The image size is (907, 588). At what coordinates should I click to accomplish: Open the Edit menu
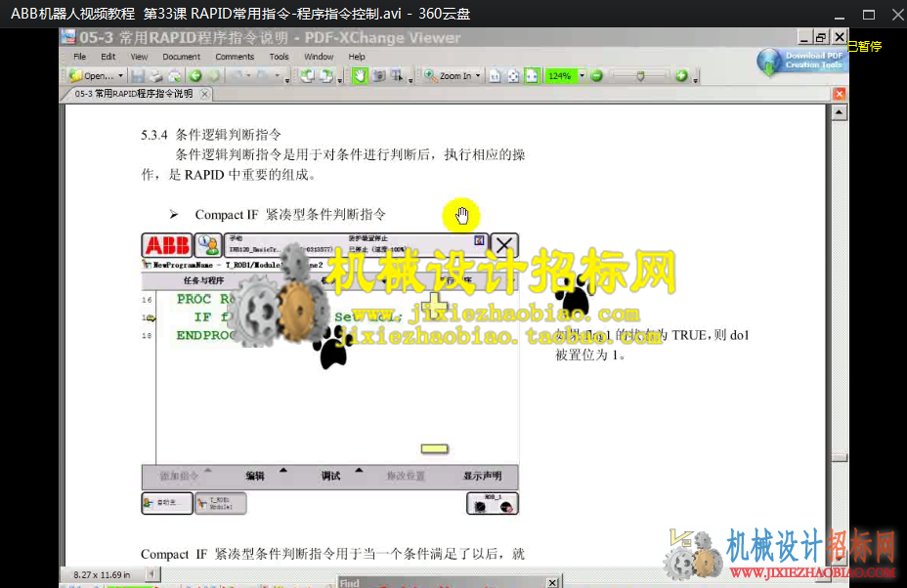(108, 57)
